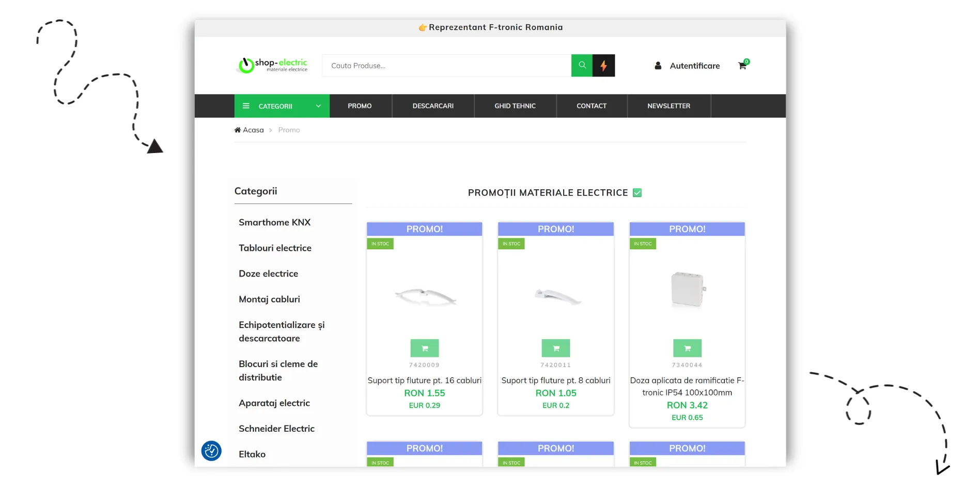
Task: Click inside the Cauta Produse search field
Action: coord(447,66)
